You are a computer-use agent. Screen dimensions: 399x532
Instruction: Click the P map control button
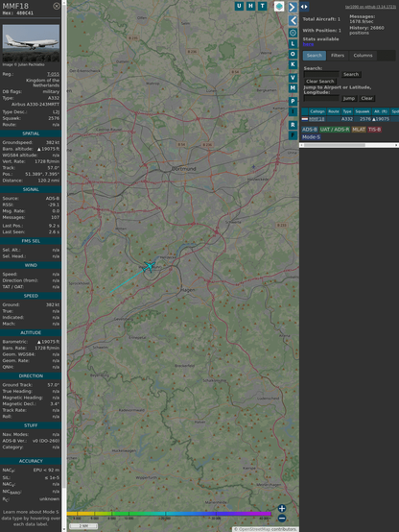[293, 102]
